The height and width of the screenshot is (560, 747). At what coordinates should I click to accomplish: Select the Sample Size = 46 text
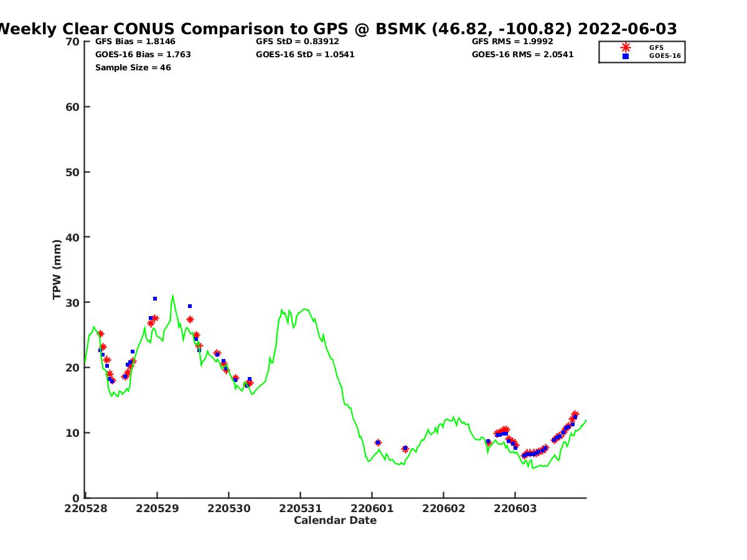(x=133, y=68)
